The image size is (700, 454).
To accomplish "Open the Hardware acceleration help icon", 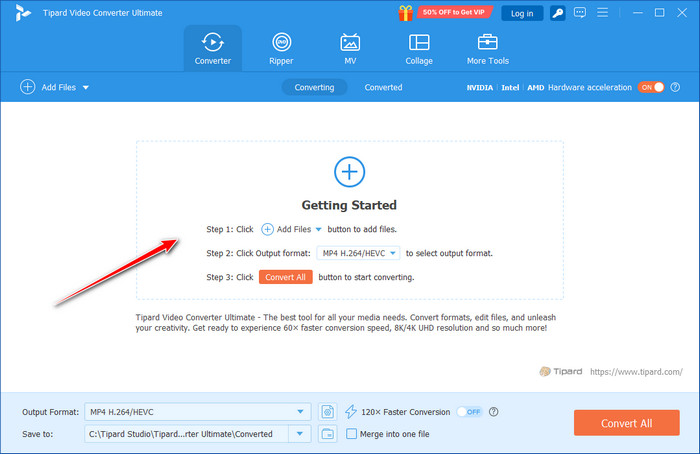I will (675, 87).
